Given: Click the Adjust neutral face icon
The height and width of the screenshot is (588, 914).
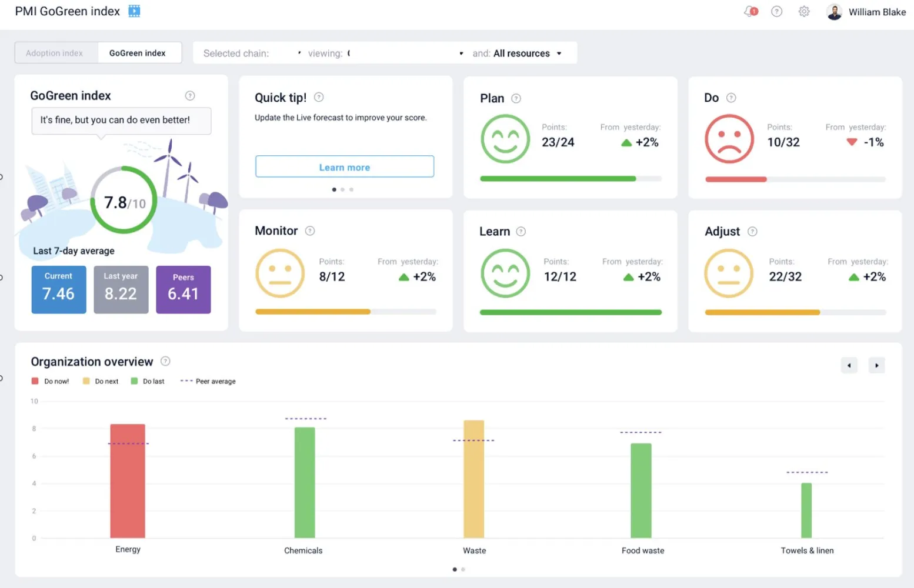Looking at the screenshot, I should (x=729, y=273).
